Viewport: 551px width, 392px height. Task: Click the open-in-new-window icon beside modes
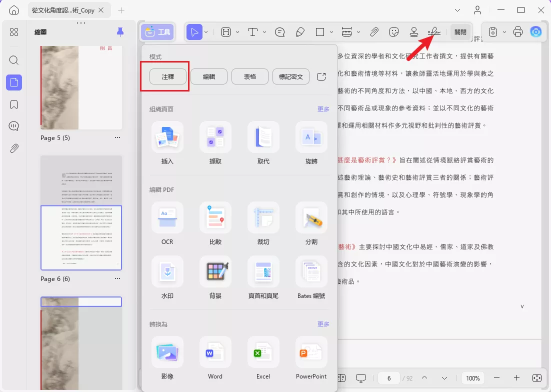tap(321, 76)
